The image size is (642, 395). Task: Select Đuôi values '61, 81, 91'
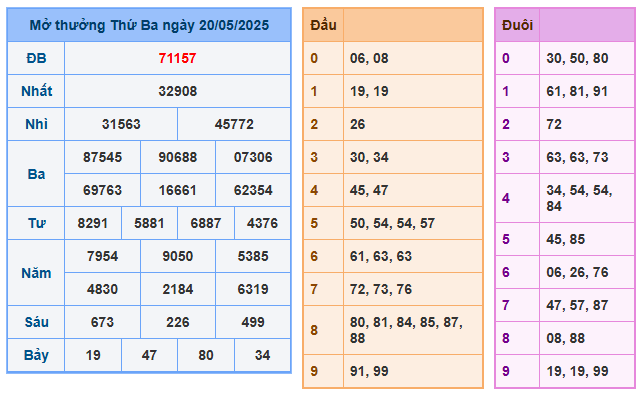pyautogui.click(x=577, y=91)
